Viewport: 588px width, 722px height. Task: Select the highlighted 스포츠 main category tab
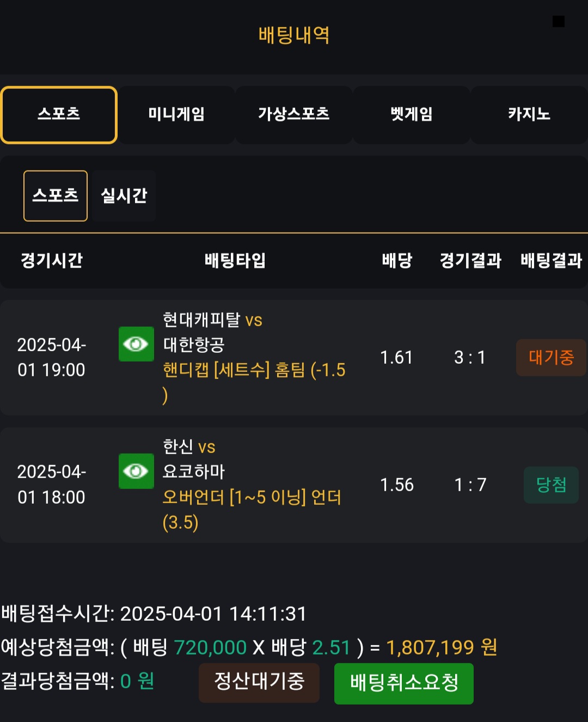59,115
